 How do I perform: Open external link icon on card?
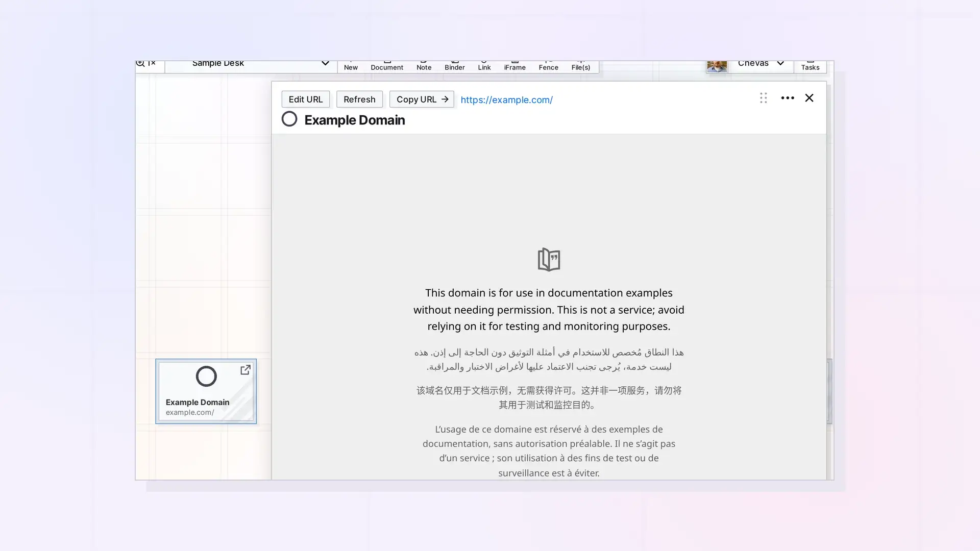coord(246,369)
